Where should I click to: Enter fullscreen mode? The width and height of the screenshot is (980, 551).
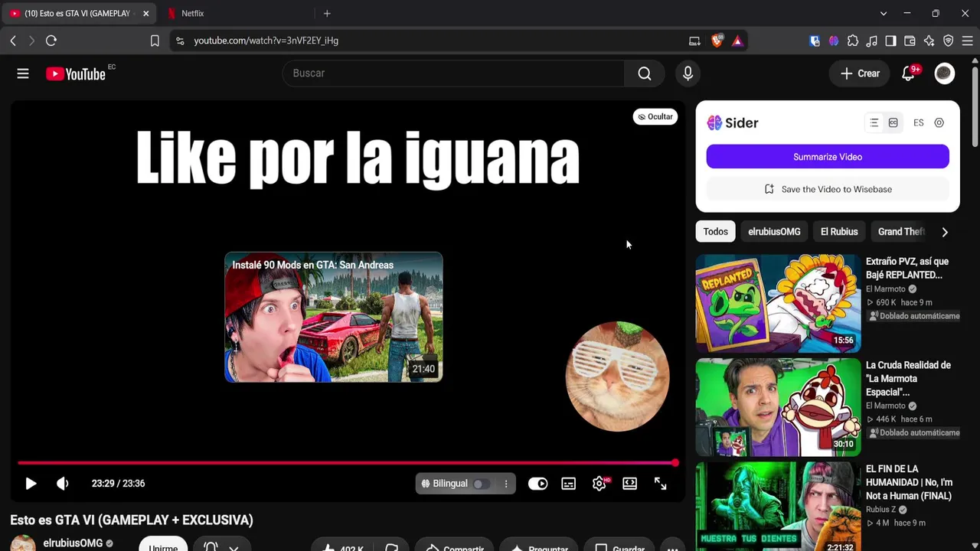[x=660, y=484]
